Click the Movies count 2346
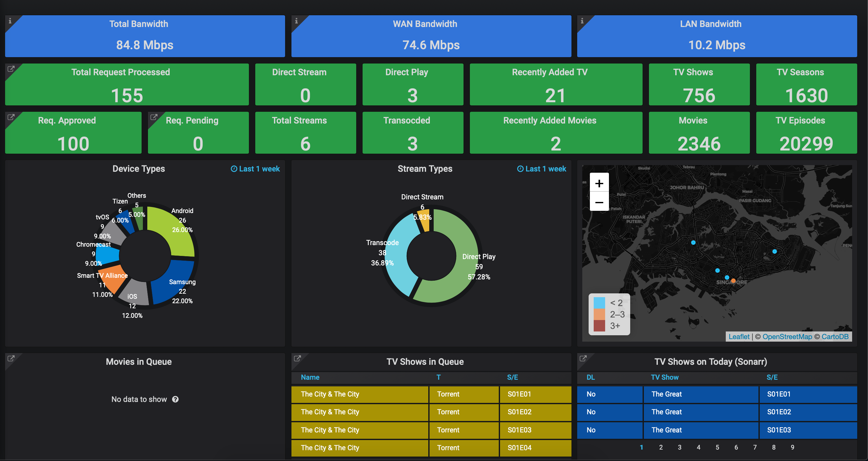Screen dimensions: 868x461 tap(699, 144)
